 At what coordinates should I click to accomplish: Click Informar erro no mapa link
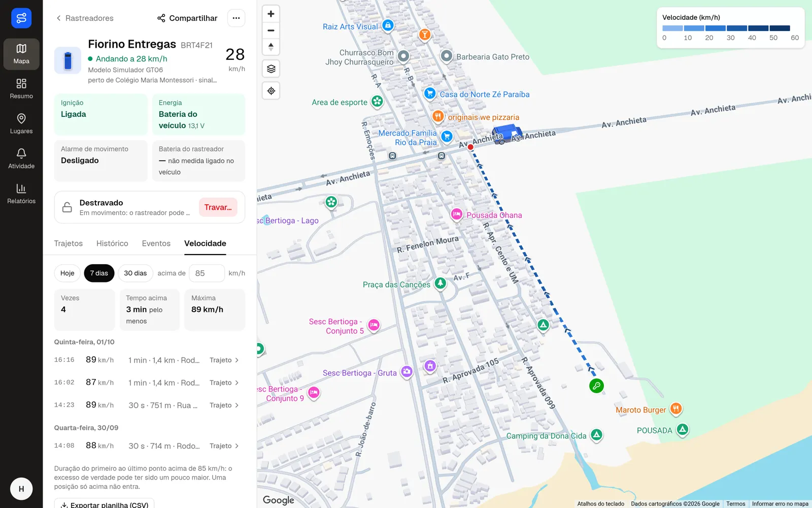tap(780, 504)
